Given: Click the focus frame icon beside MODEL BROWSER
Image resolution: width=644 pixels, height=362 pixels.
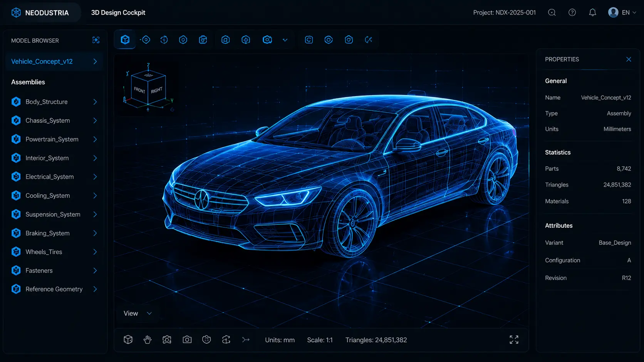Looking at the screenshot, I should (x=96, y=40).
